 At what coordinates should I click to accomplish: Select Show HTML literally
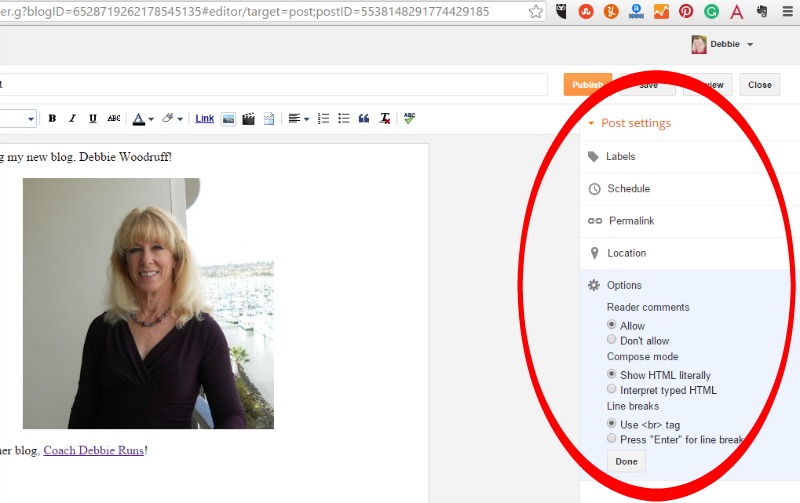[611, 374]
